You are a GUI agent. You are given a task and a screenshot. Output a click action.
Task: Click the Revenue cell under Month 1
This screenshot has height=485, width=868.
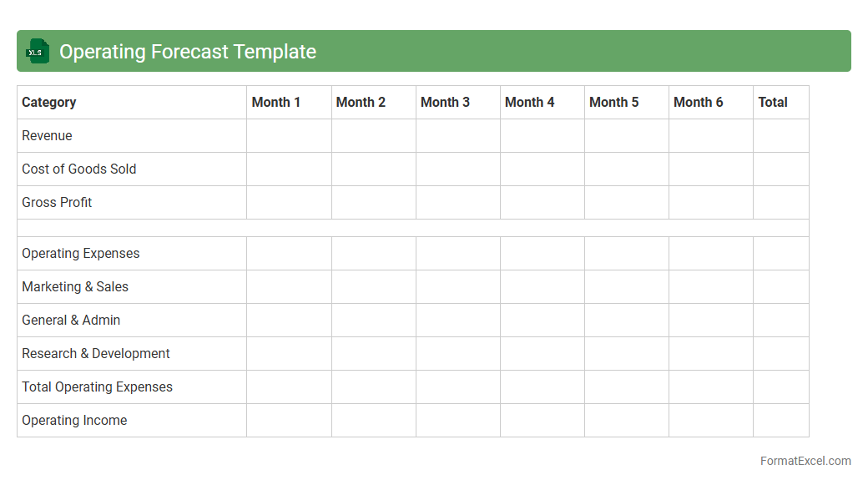[289, 136]
